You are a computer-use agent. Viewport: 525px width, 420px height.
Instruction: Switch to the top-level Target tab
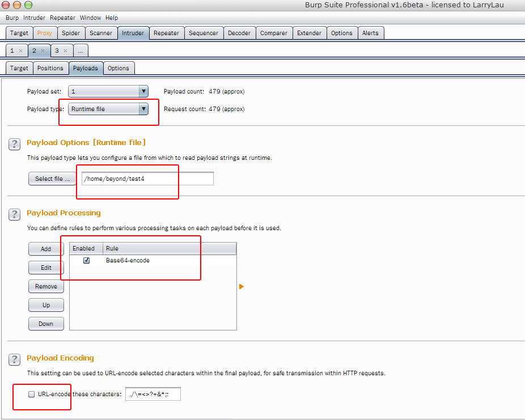(19, 33)
